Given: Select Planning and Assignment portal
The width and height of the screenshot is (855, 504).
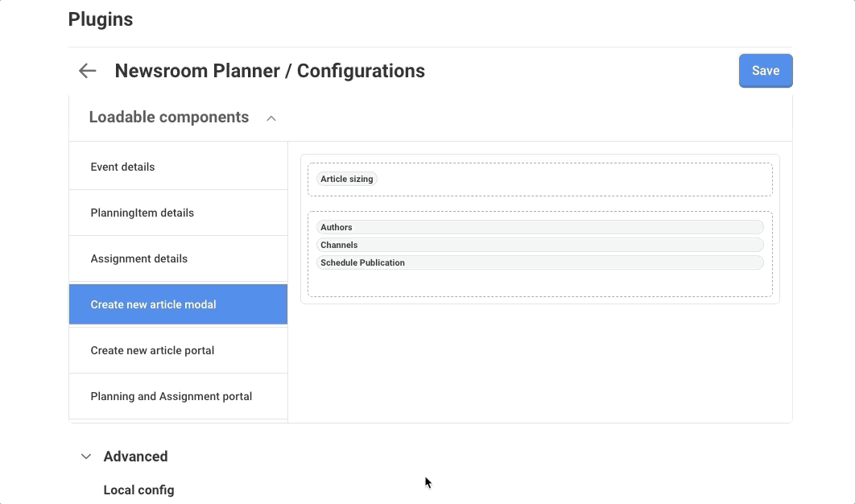Looking at the screenshot, I should click(x=171, y=396).
